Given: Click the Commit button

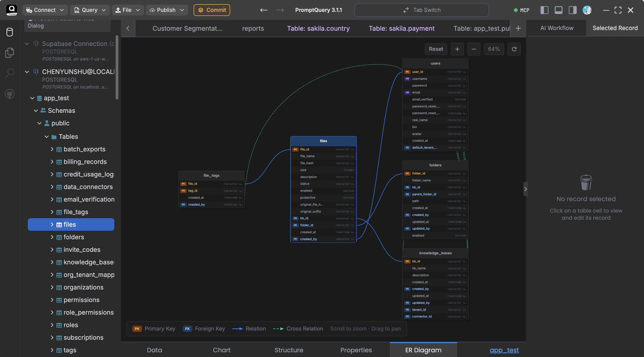Looking at the screenshot, I should [x=212, y=10].
